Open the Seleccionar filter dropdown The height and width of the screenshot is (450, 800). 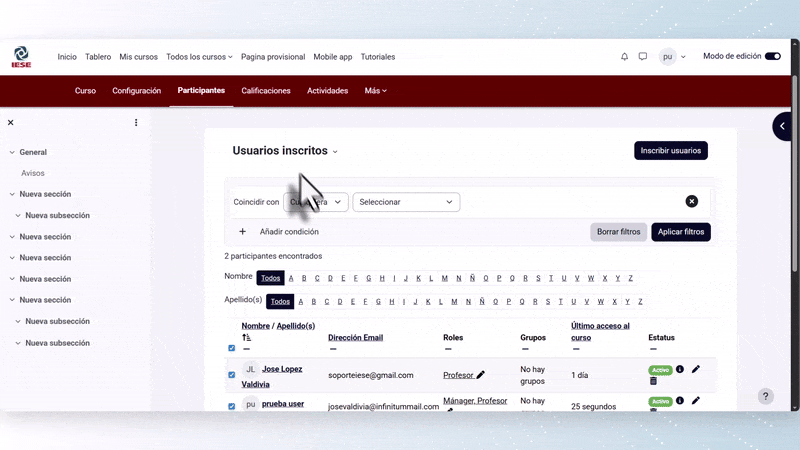(406, 202)
